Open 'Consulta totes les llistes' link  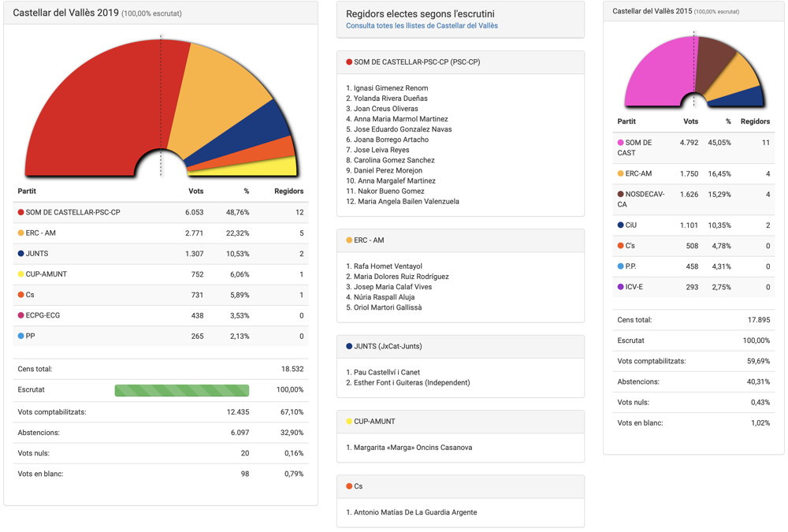click(x=422, y=25)
